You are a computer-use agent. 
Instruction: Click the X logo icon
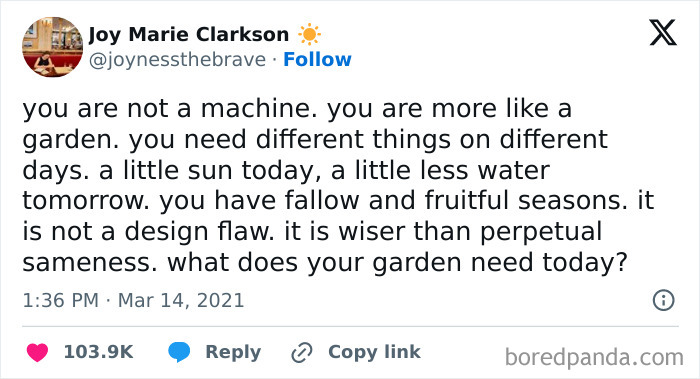click(663, 33)
